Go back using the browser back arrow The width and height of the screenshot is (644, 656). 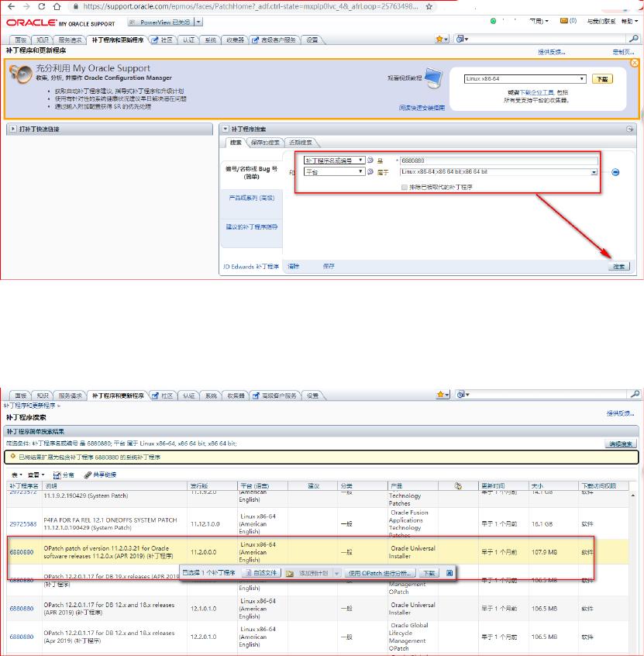[x=12, y=6]
